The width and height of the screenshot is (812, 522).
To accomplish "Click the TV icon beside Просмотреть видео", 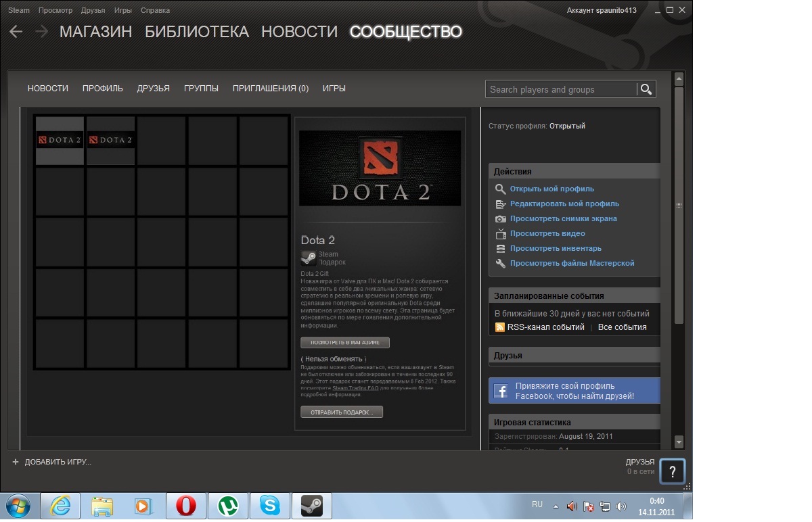I will (x=501, y=234).
